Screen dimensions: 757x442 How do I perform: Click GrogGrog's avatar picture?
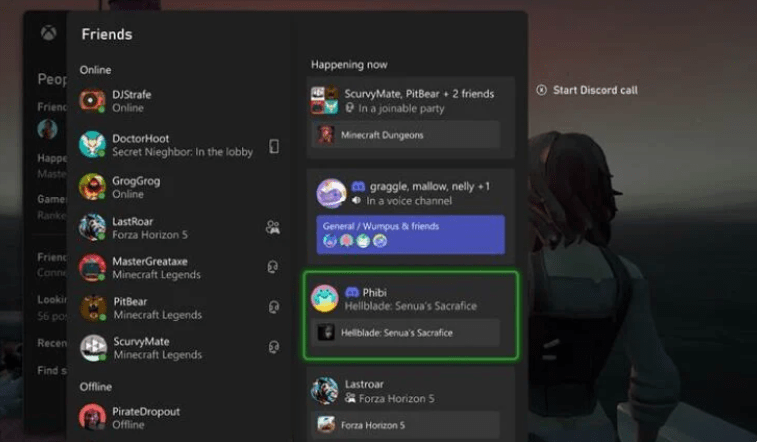93,187
